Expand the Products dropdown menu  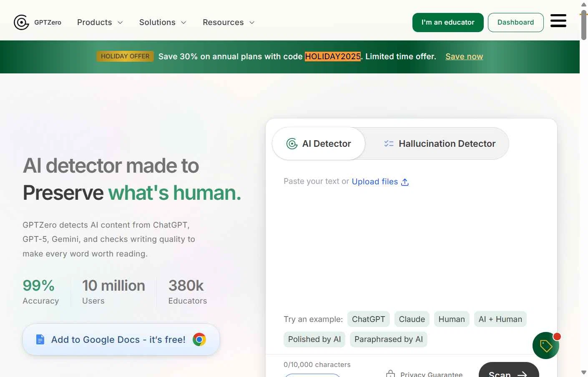click(x=100, y=23)
